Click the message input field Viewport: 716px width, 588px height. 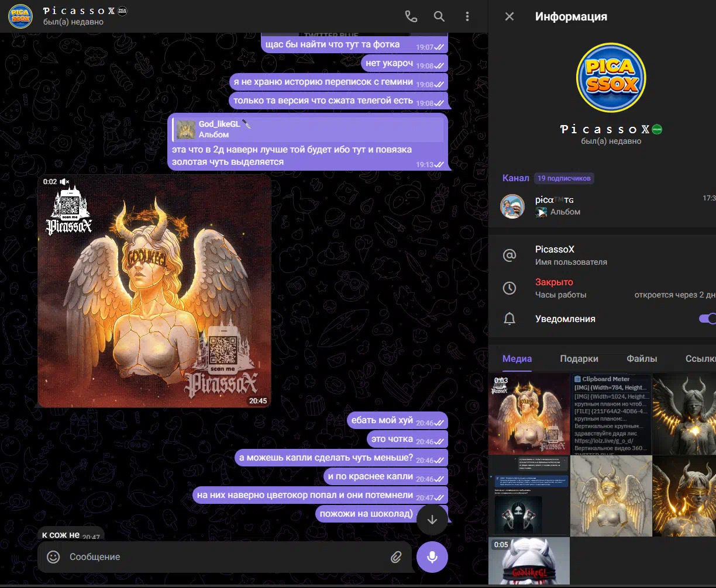(x=225, y=557)
